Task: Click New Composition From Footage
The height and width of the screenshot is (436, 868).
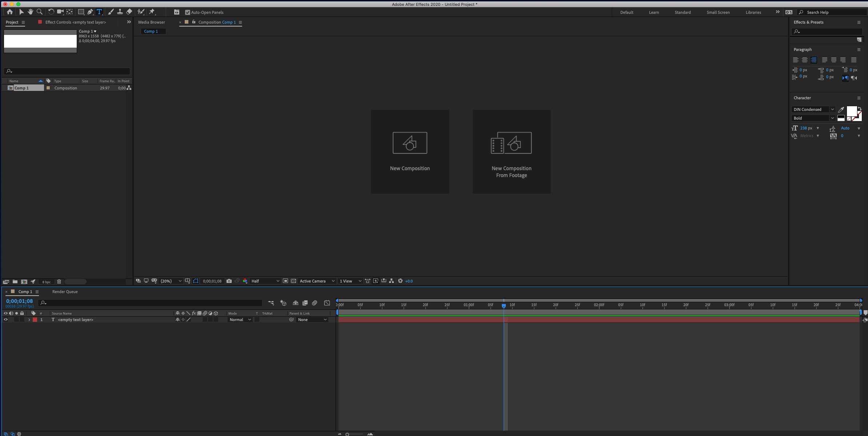Action: 511,152
